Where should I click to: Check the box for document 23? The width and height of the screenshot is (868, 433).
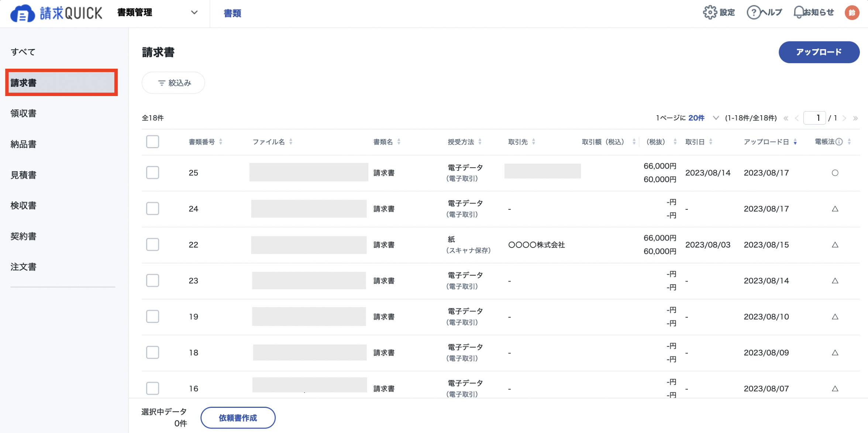152,281
